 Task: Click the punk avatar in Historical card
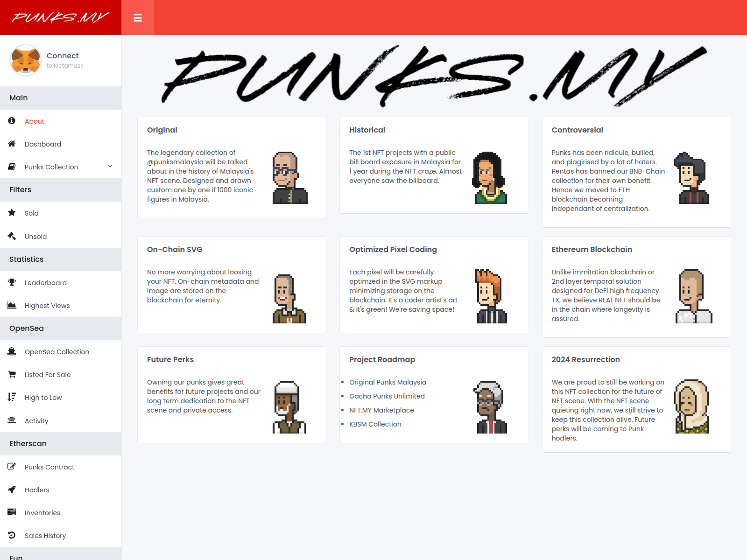point(490,178)
